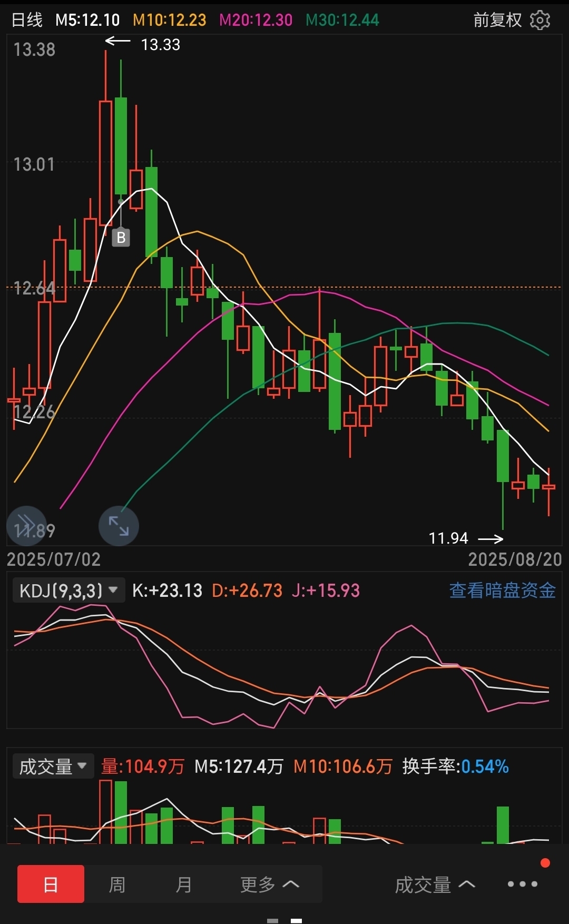Tap the D:+26.73 value
569x924 pixels.
(247, 591)
